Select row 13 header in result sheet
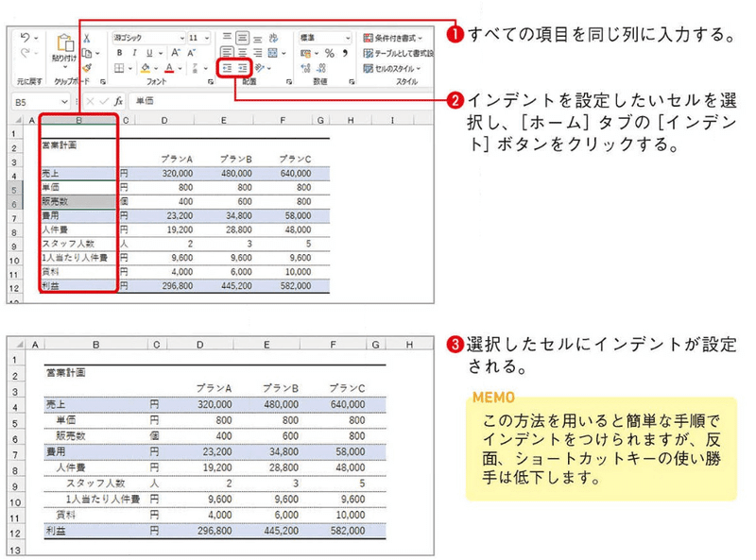The height and width of the screenshot is (560, 756). tap(15, 550)
